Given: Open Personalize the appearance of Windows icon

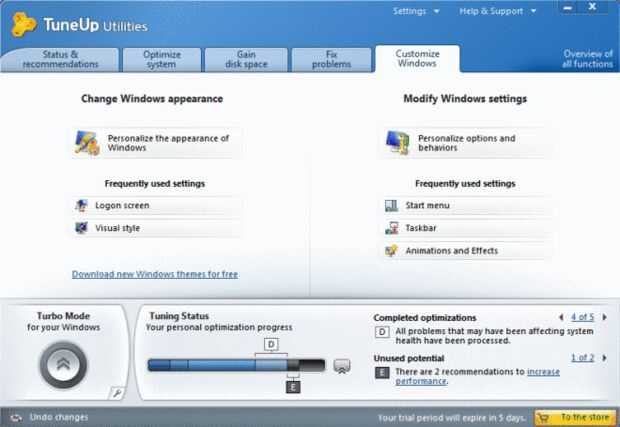Looking at the screenshot, I should (x=87, y=143).
